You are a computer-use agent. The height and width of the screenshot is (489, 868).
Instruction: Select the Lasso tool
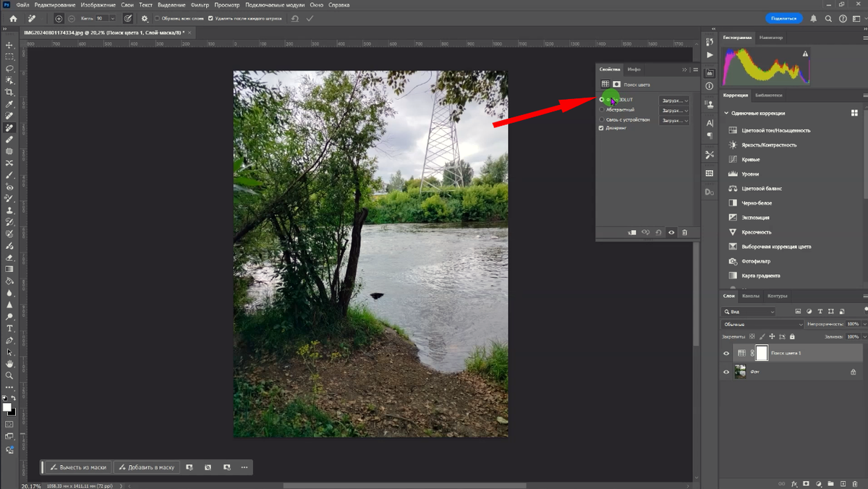pyautogui.click(x=9, y=69)
